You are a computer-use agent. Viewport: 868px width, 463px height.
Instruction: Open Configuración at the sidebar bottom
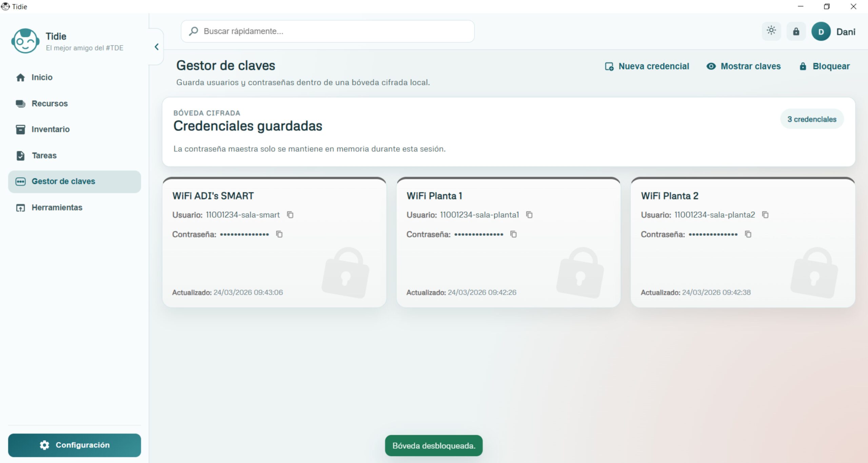[75, 445]
